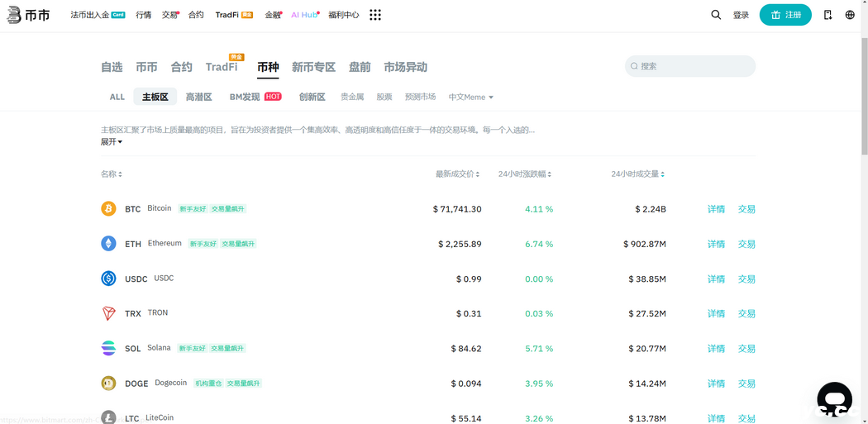Image resolution: width=868 pixels, height=424 pixels.
Task: Select the ALL filter
Action: coord(117,97)
